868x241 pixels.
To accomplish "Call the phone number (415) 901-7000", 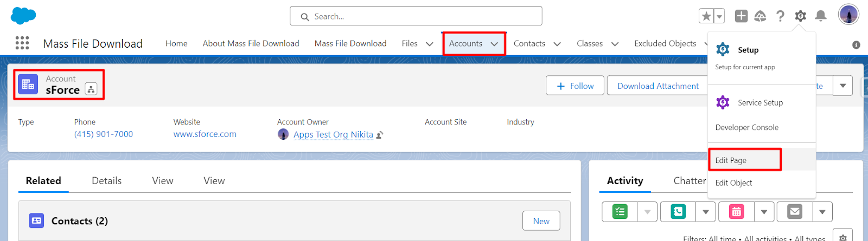I will (104, 134).
